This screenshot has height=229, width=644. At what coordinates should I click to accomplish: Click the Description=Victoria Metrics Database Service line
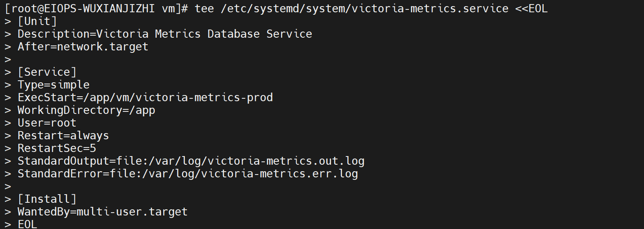click(x=164, y=34)
